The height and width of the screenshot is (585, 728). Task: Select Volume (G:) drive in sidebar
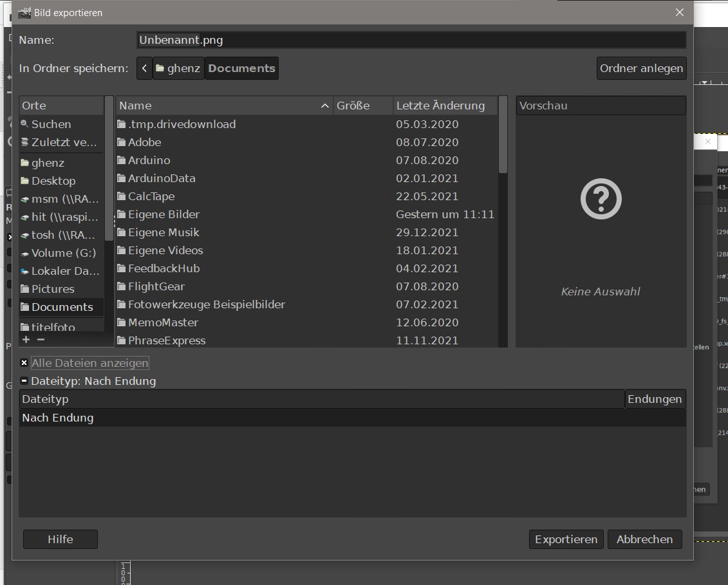(63, 253)
